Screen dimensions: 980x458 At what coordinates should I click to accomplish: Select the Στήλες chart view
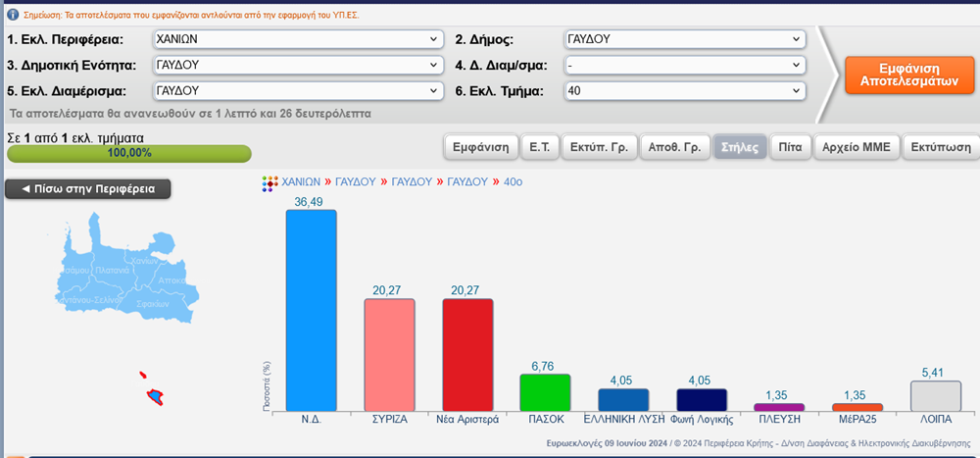pos(740,148)
